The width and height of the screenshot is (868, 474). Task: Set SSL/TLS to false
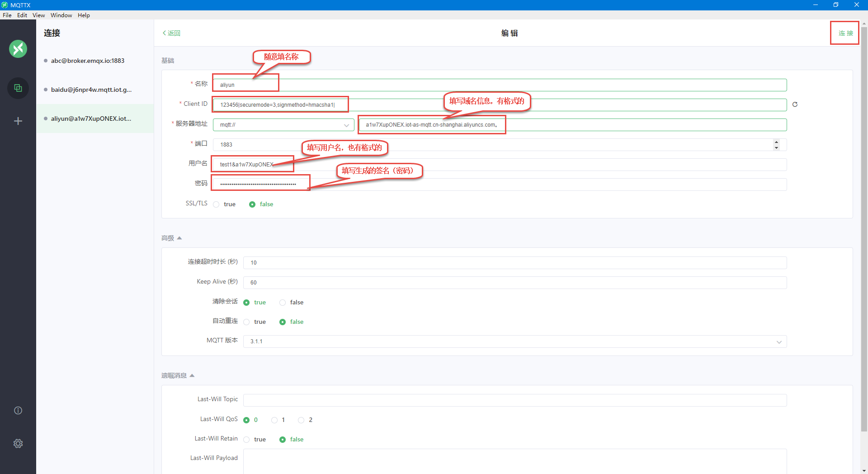pyautogui.click(x=261, y=204)
